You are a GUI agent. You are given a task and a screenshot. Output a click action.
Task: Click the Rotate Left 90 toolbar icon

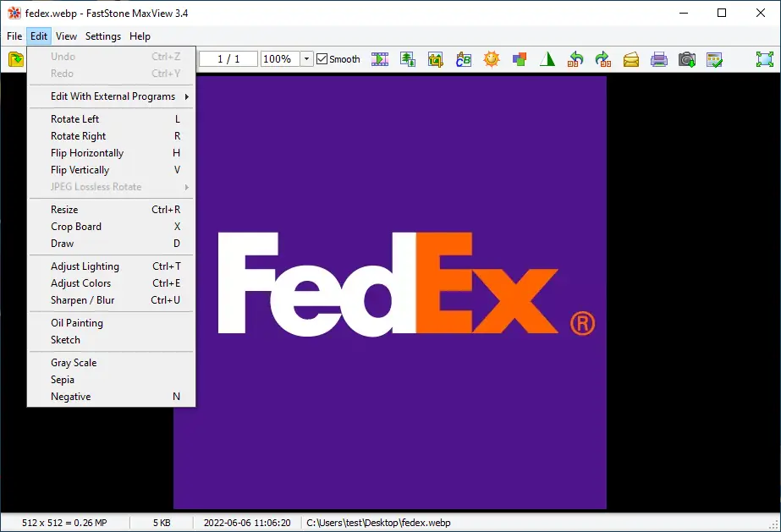[x=575, y=59]
